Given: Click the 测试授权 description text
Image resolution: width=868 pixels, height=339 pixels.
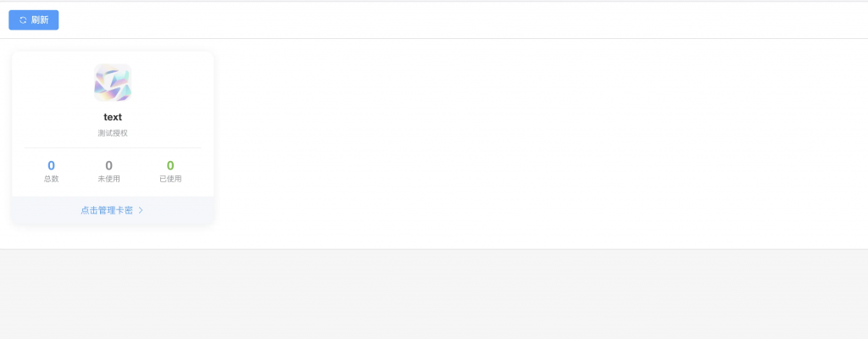Looking at the screenshot, I should click(113, 133).
